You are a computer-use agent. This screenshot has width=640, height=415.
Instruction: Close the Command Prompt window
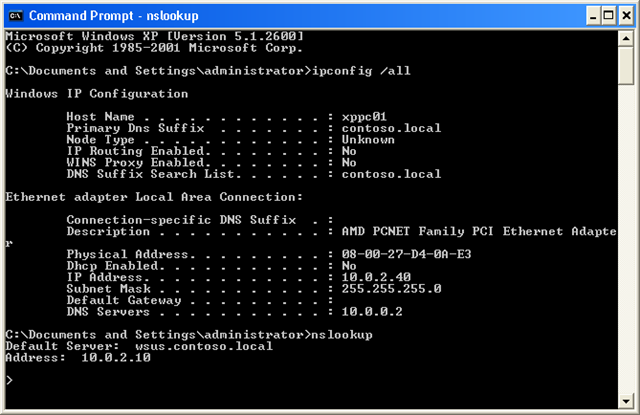click(x=625, y=15)
